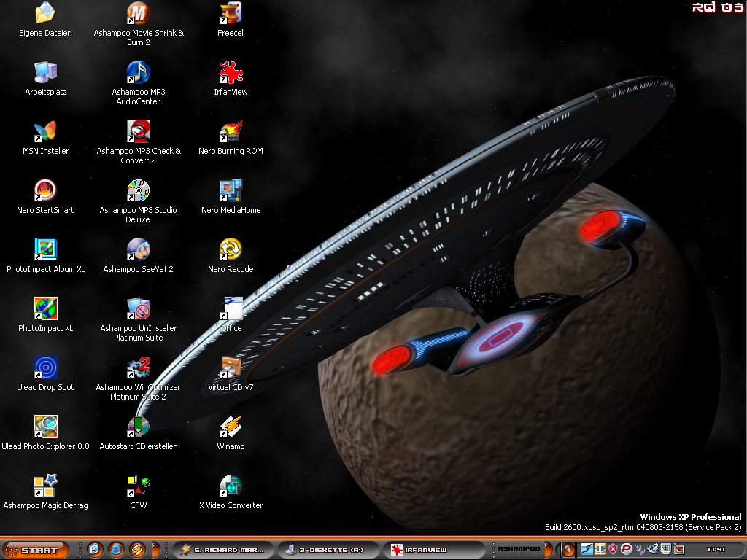Launch Internet Explorer from quick launch
The image size is (747, 560).
coord(115,550)
